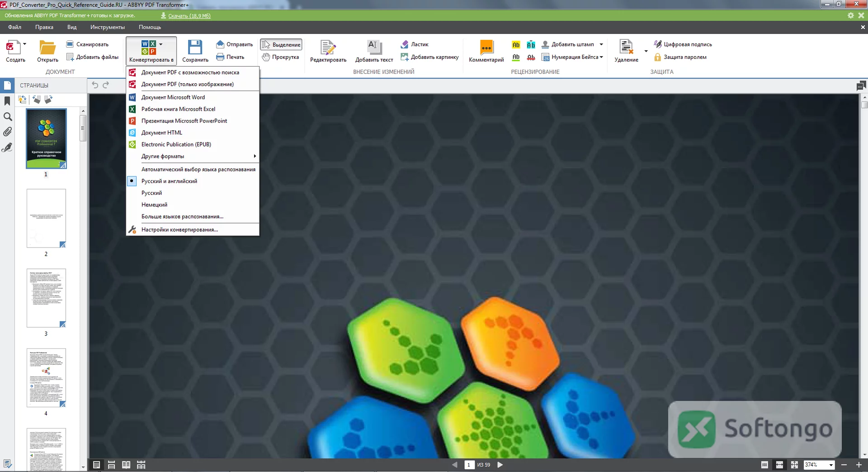Image resolution: width=868 pixels, height=472 pixels.
Task: Select Russian and English recognition language
Action: click(193, 181)
